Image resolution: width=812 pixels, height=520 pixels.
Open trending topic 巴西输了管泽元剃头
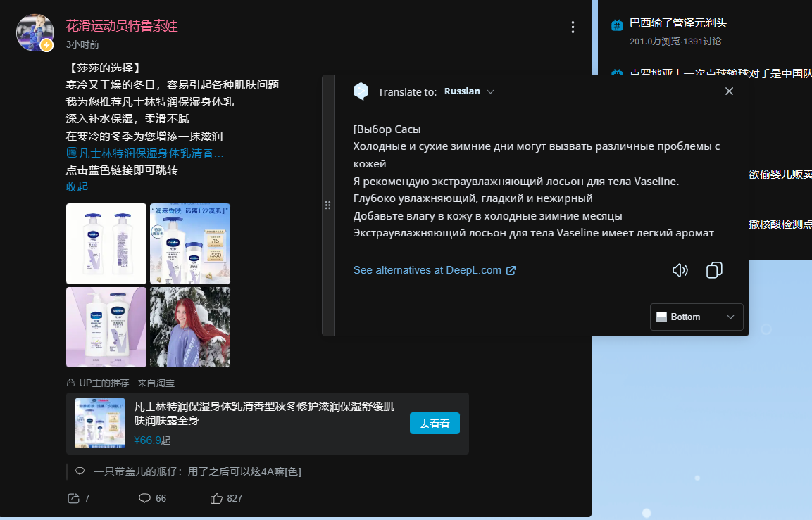(x=677, y=23)
